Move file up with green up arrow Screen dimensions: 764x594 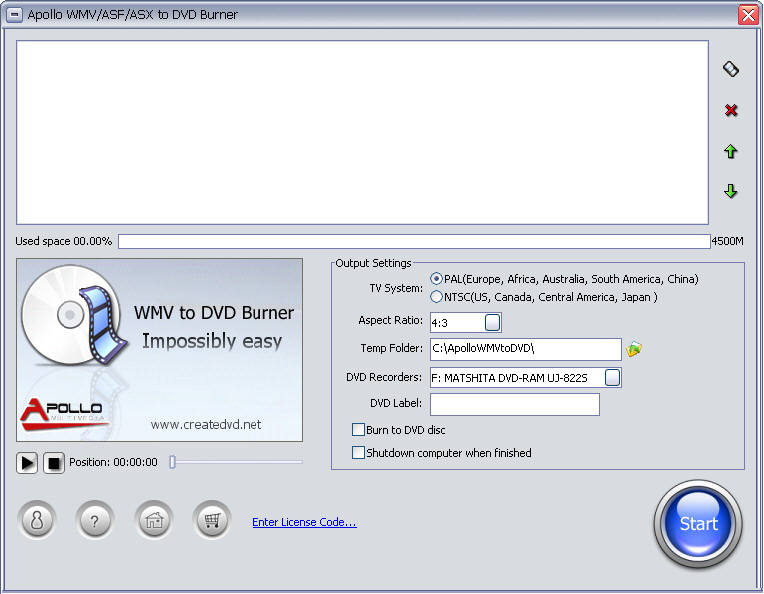click(x=730, y=152)
